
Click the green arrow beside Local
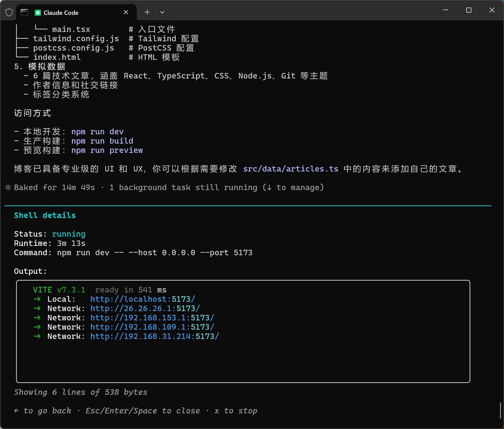[37, 299]
